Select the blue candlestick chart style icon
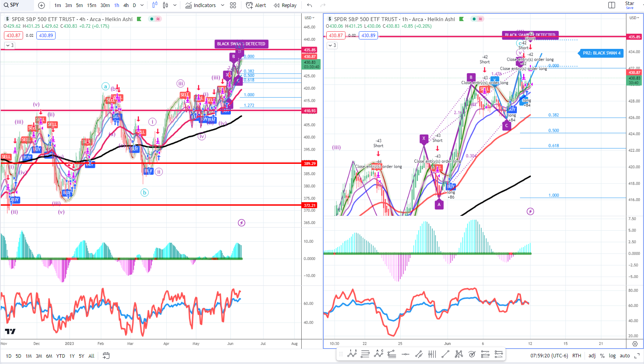 click(155, 5)
